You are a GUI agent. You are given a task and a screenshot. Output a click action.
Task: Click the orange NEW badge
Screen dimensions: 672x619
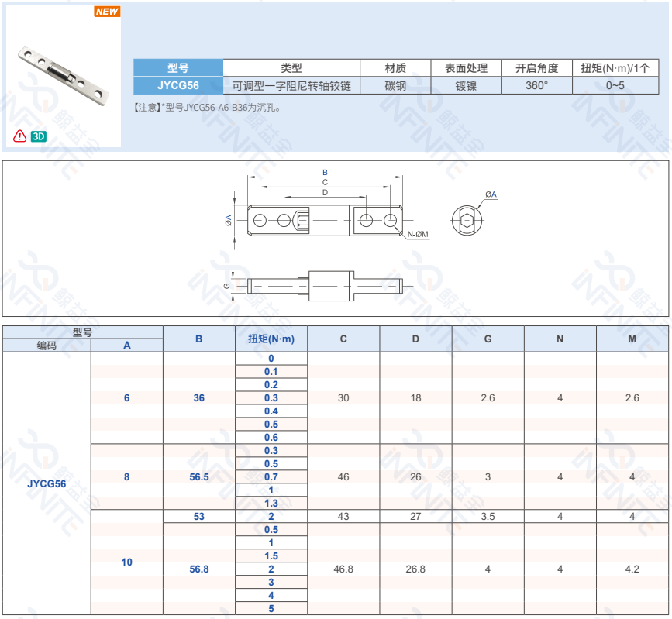[107, 12]
